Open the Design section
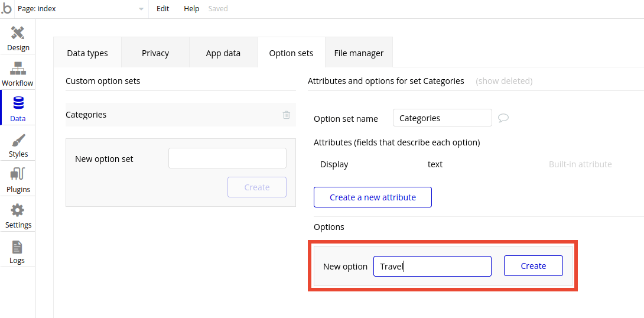 [18, 38]
